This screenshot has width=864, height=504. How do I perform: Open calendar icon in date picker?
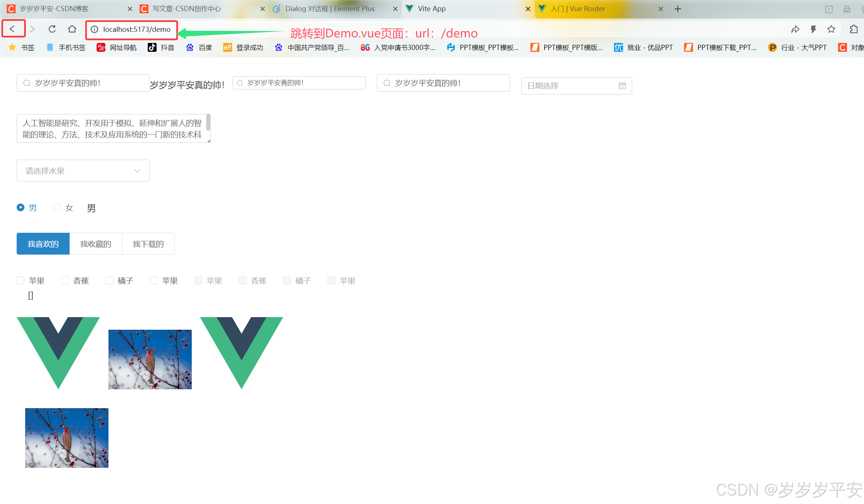622,86
